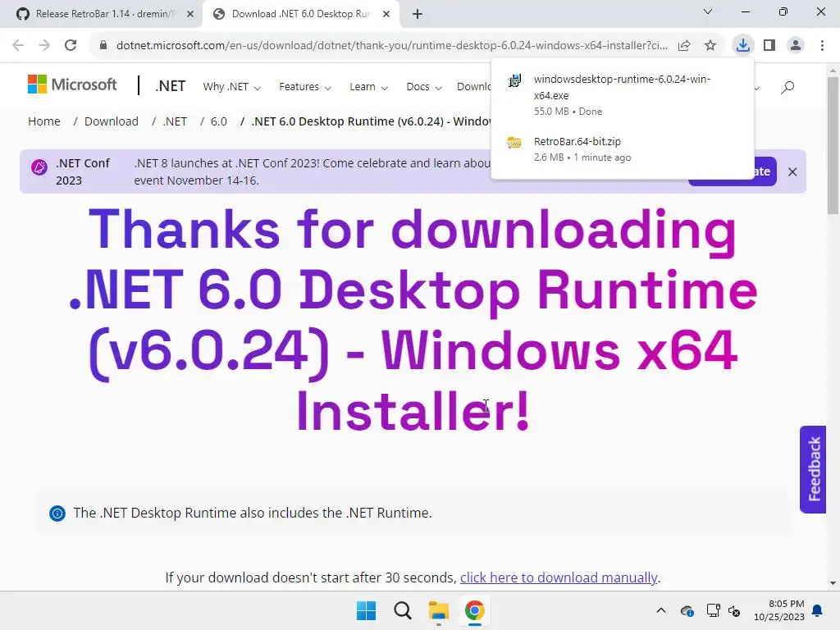This screenshot has width=840, height=630.
Task: Go to Home in the breadcrumb
Action: coord(44,121)
